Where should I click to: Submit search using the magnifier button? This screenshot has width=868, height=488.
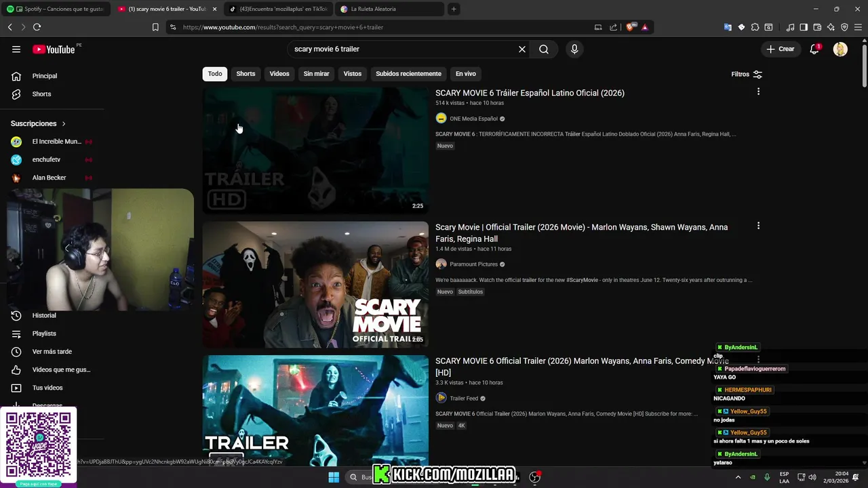point(544,49)
